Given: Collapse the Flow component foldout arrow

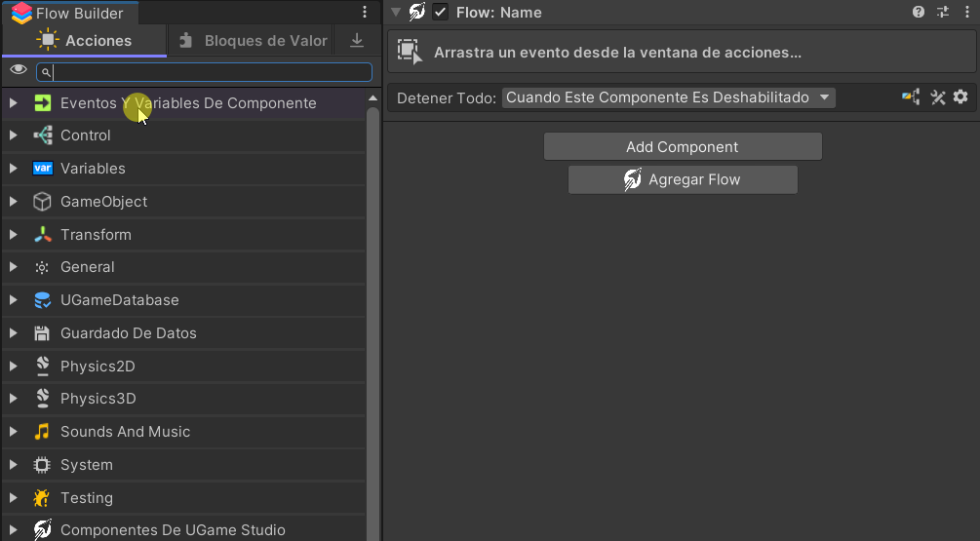Looking at the screenshot, I should [x=395, y=13].
